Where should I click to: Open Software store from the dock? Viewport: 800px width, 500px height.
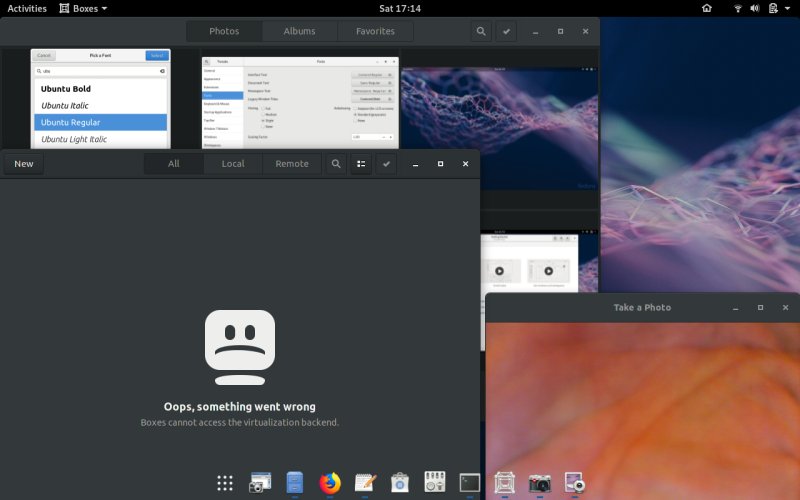(x=400, y=483)
